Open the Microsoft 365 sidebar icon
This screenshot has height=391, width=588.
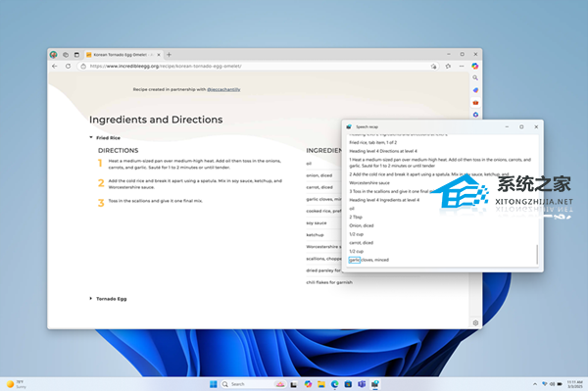[x=475, y=115]
